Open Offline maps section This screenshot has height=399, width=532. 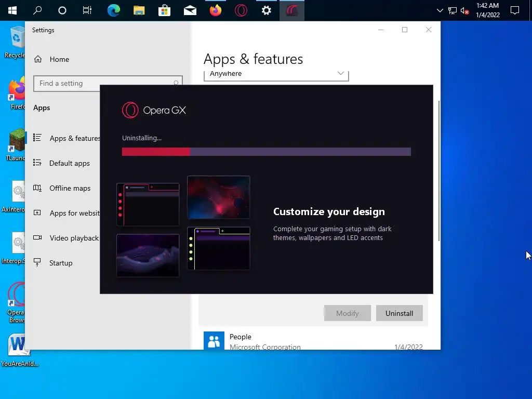tap(62, 188)
